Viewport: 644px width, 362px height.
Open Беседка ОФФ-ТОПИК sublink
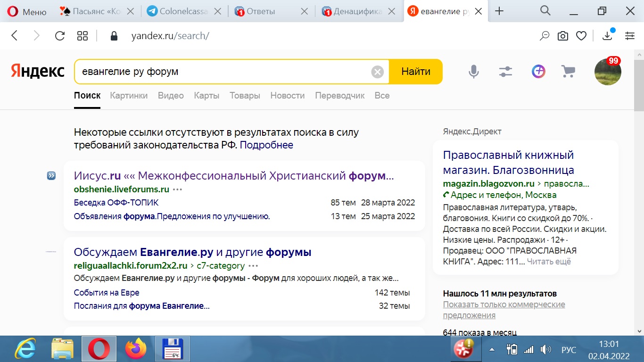[x=116, y=203]
